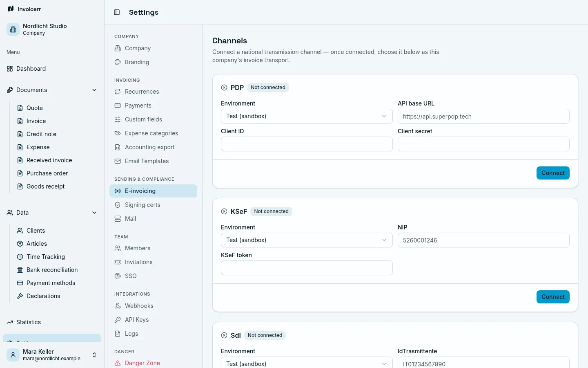Open the SdI Environment dropdown
This screenshot has height=368, width=588.
click(307, 362)
